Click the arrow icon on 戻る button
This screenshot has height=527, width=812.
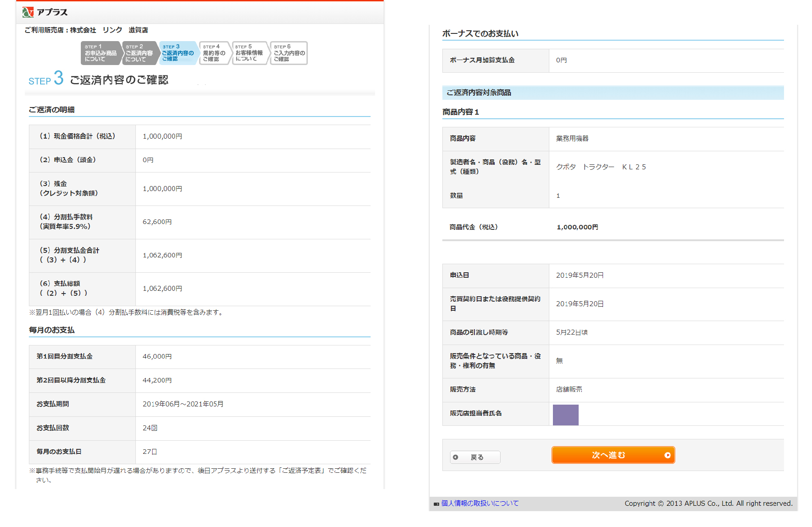tap(455, 457)
